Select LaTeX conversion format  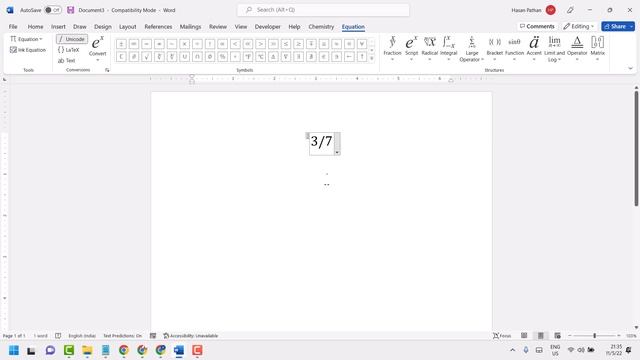tap(69, 50)
